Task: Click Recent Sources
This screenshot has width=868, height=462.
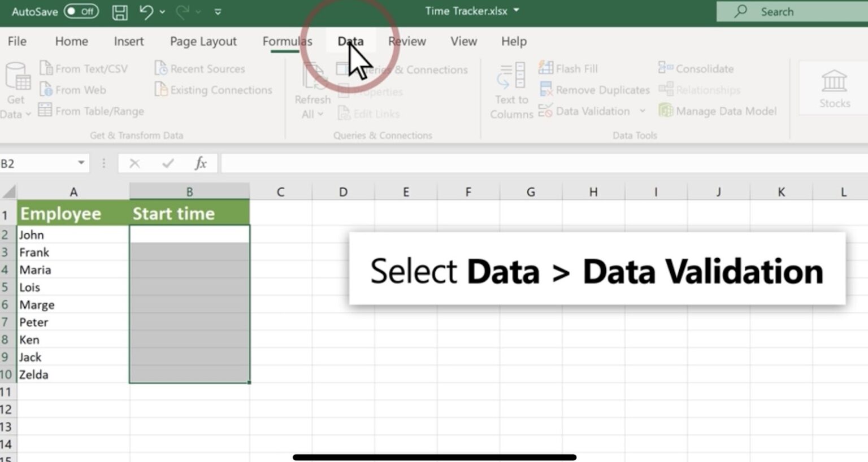Action: [x=201, y=68]
